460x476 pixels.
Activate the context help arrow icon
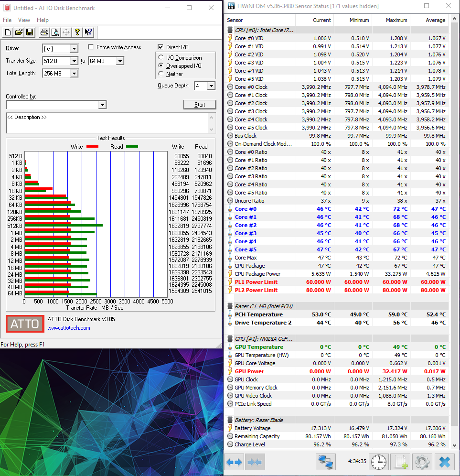pyautogui.click(x=88, y=32)
